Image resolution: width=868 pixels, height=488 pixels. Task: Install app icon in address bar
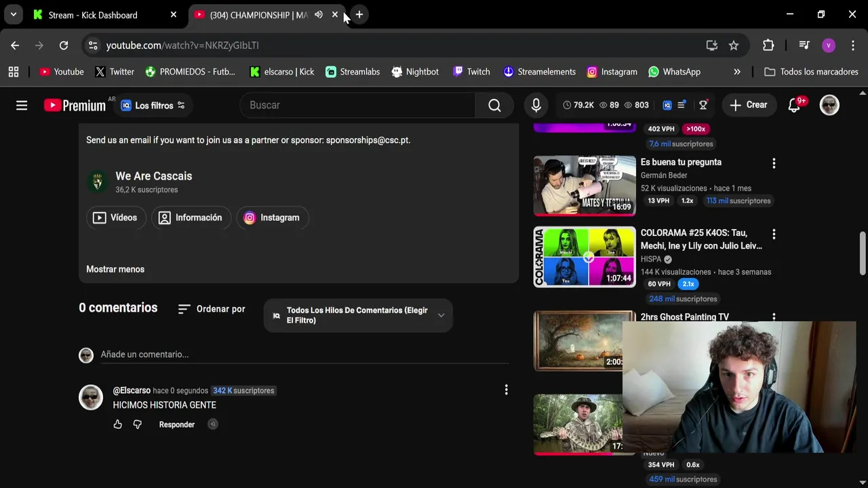coord(711,45)
